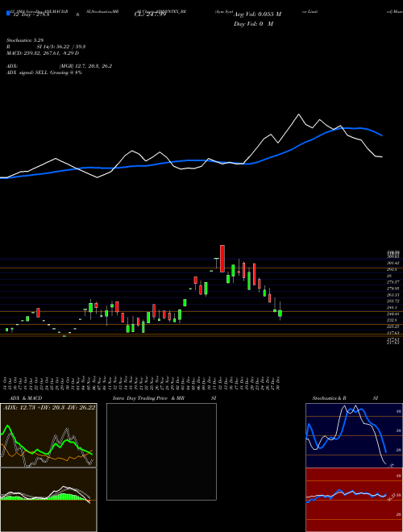Viewport: 403px width, 532px height.
Task: Click the 'ADX: (MGR) 12.7, 20.3, 26.2' line
Action: (x=60, y=66)
